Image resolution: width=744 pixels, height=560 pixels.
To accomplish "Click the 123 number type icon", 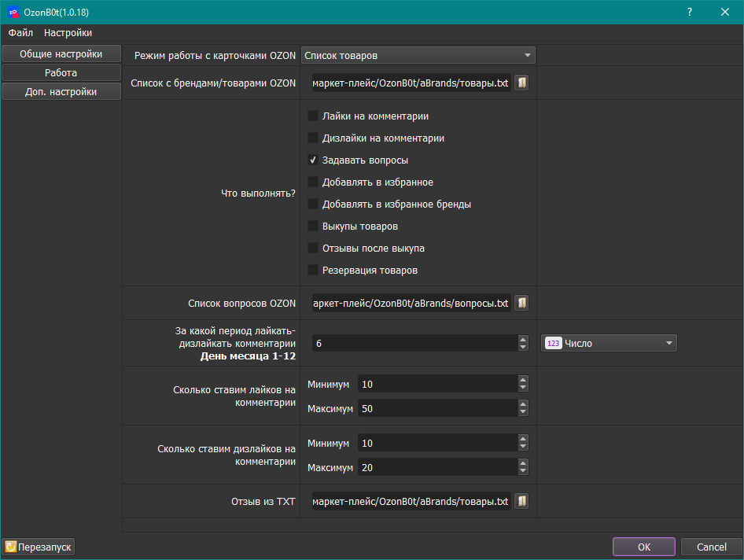I will click(553, 343).
